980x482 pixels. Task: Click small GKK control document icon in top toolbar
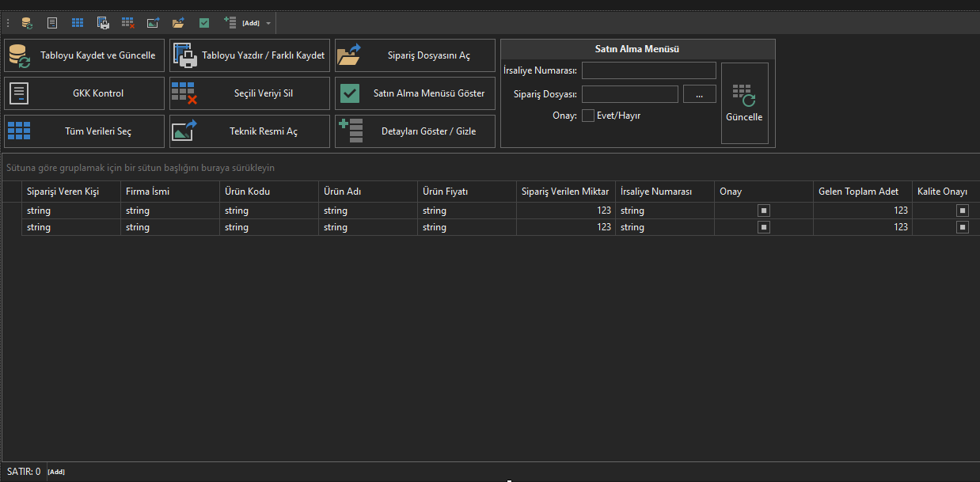(x=52, y=23)
